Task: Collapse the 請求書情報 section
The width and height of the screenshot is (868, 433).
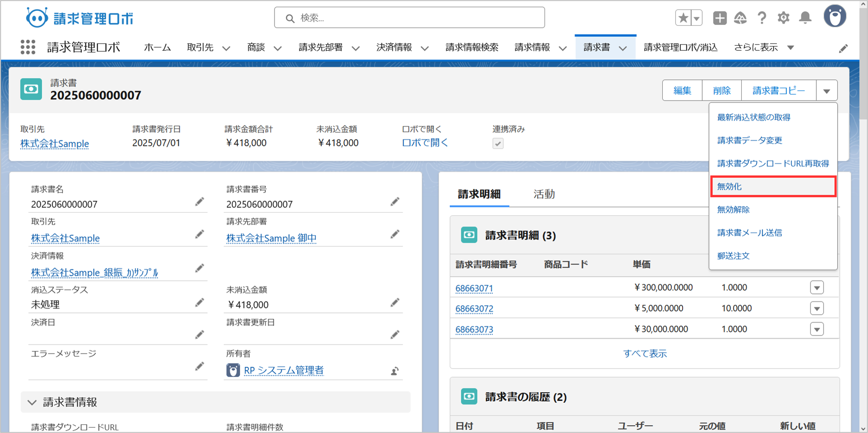Action: pos(32,402)
